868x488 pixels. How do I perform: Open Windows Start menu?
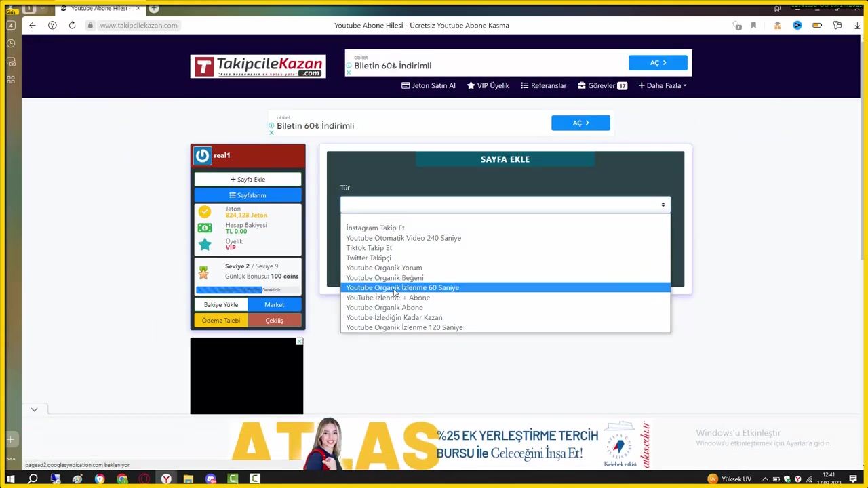pos(10,479)
